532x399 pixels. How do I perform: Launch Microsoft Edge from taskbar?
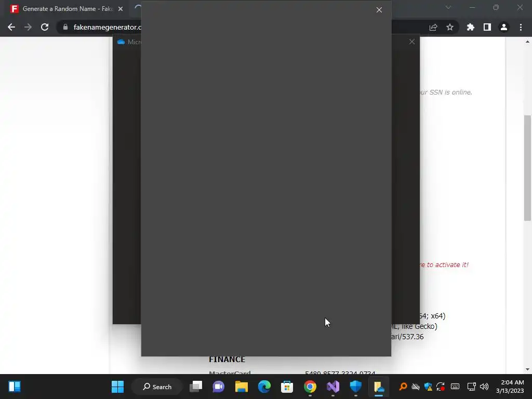click(x=264, y=387)
